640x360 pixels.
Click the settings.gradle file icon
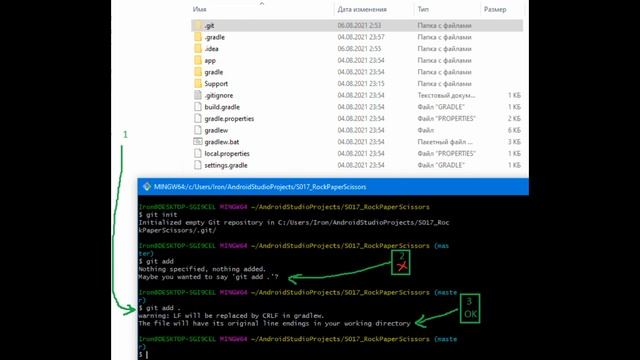tap(198, 165)
